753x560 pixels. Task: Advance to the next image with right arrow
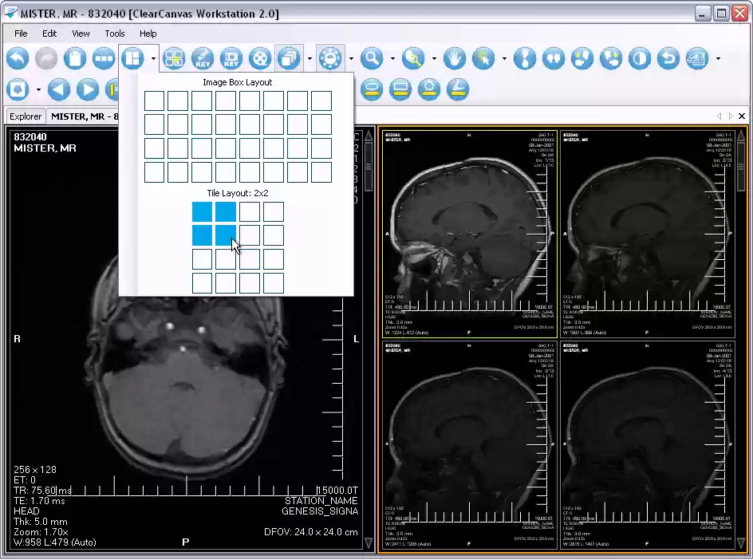(87, 89)
